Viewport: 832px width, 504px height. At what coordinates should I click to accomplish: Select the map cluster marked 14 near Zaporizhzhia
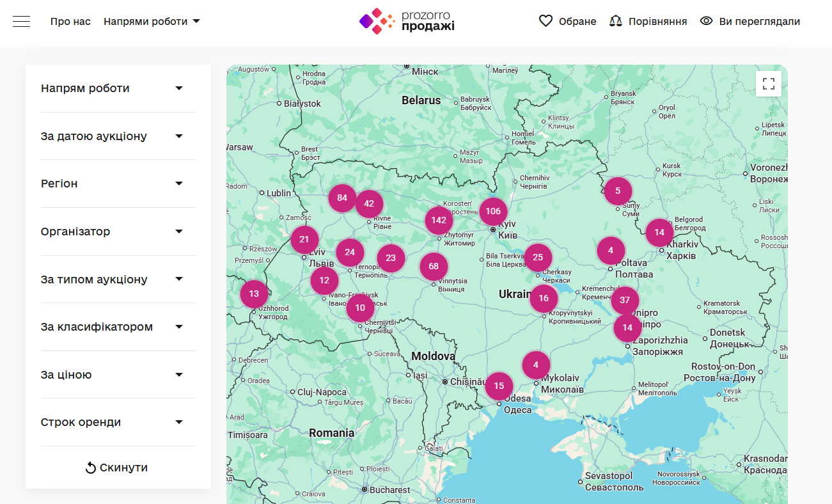tap(627, 327)
